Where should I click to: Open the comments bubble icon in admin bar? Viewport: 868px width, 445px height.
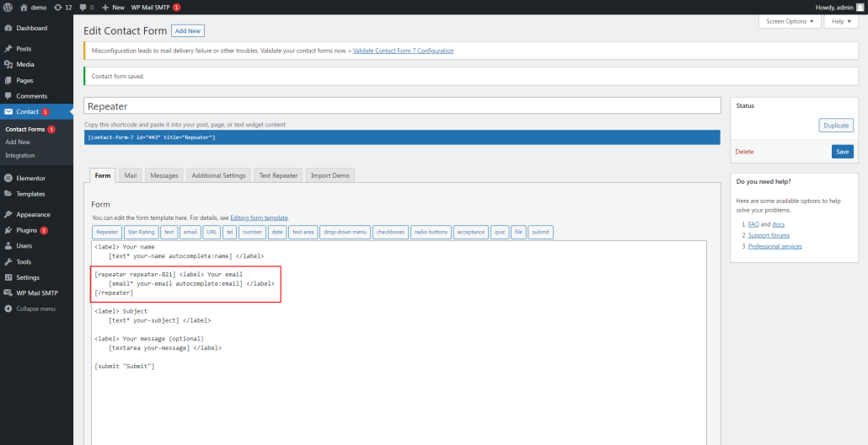[83, 8]
